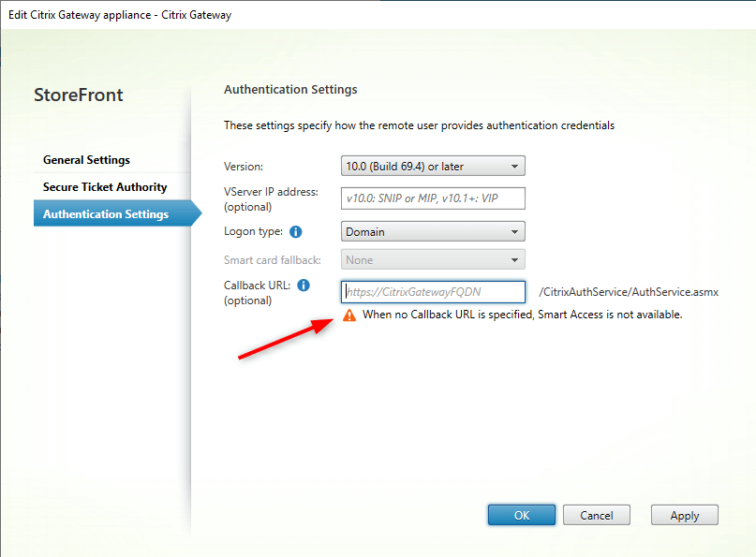Click the Cancel button
The image size is (756, 557).
[596, 514]
